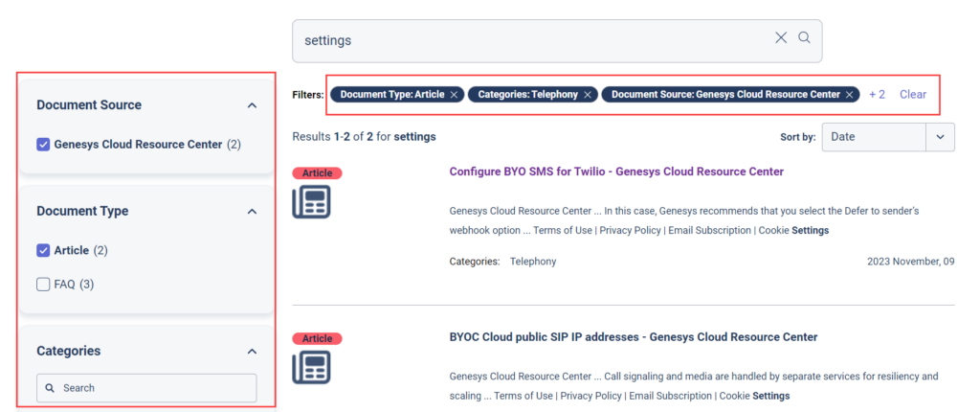Check the FAQ document type checkbox

[x=43, y=285]
